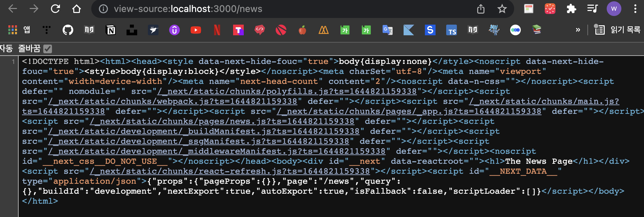Screen dimensions: 644x217
Task: Open the blue K-shaped bookmark
Action: pos(409,30)
